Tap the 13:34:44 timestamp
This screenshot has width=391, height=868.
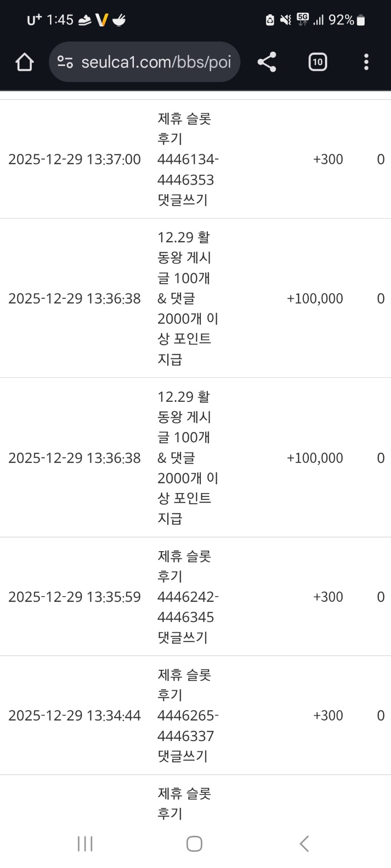74,716
